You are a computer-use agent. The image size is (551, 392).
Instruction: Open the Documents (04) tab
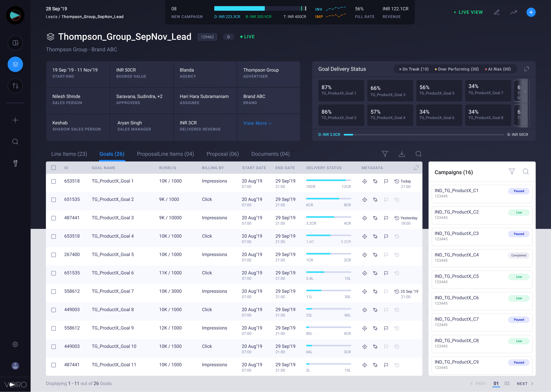[270, 154]
